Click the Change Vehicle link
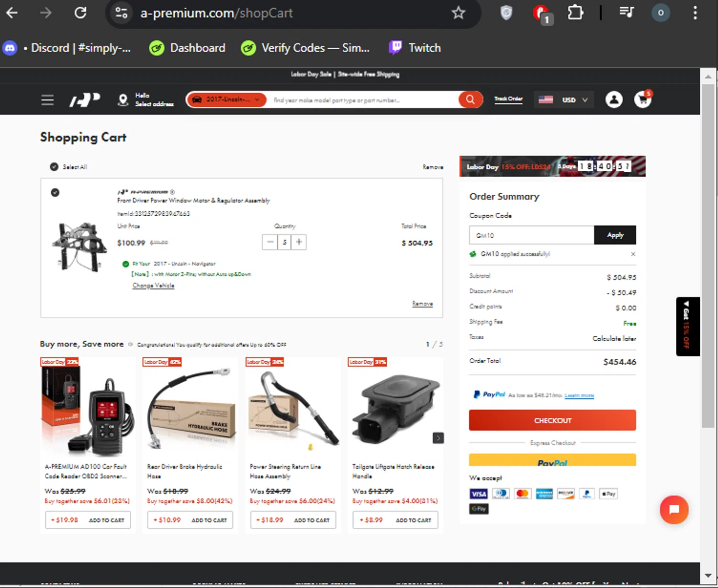The image size is (718, 588). [x=153, y=285]
